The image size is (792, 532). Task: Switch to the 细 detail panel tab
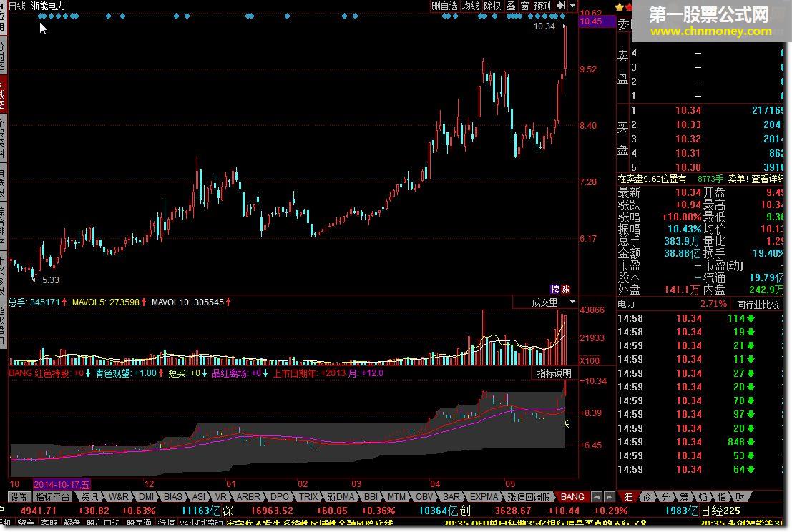(628, 497)
